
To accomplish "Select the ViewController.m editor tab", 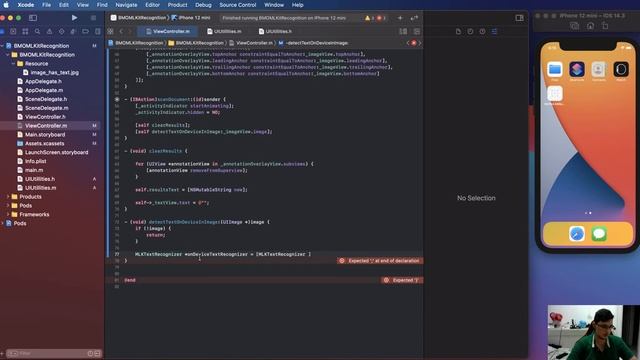I will (168, 31).
